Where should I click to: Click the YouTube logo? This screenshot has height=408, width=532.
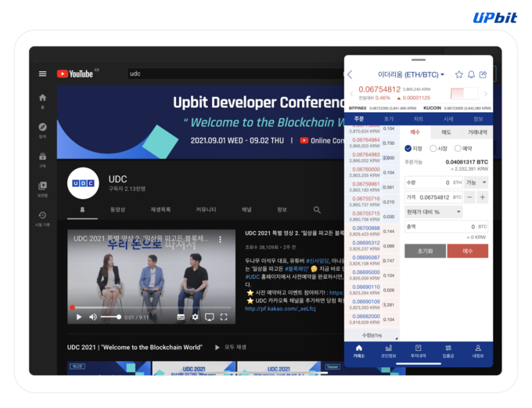pos(75,74)
